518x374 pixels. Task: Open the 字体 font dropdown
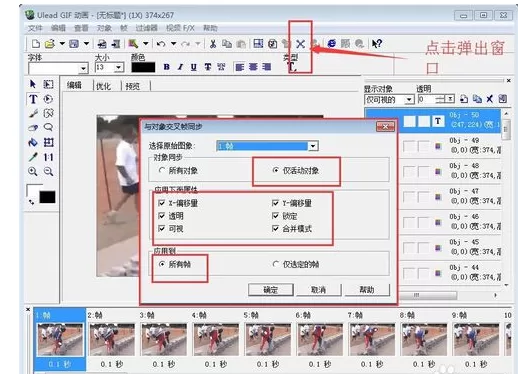click(x=83, y=68)
